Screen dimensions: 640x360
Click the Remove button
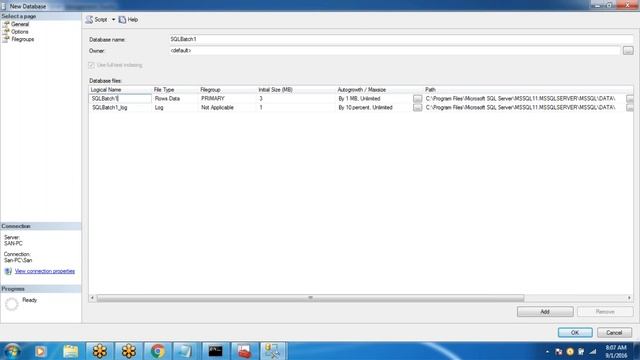pyautogui.click(x=605, y=312)
